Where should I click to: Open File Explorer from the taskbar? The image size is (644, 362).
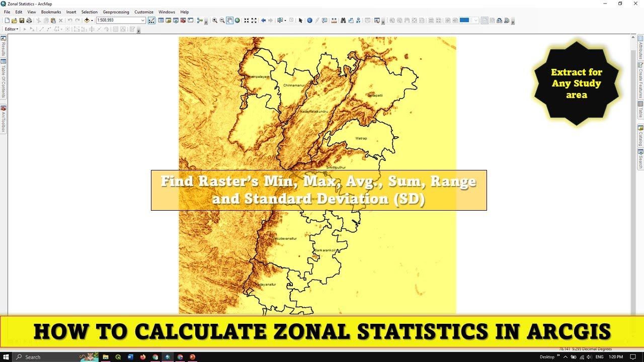pyautogui.click(x=106, y=357)
